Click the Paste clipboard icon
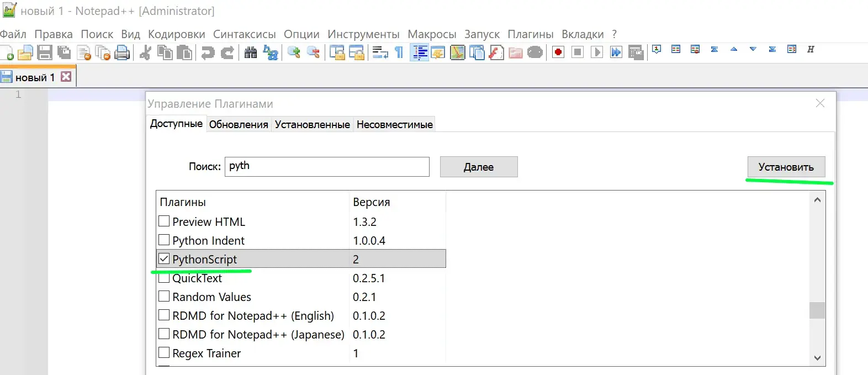The width and height of the screenshot is (868, 375). (184, 52)
